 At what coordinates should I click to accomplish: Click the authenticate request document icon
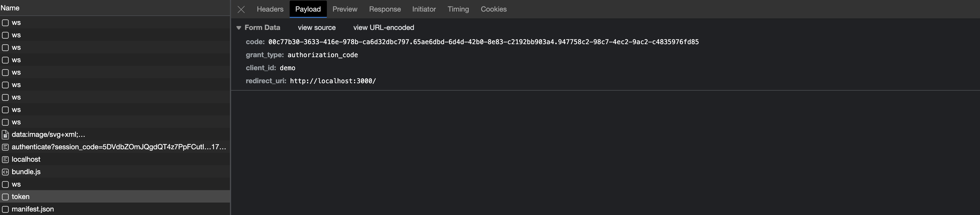click(5, 147)
